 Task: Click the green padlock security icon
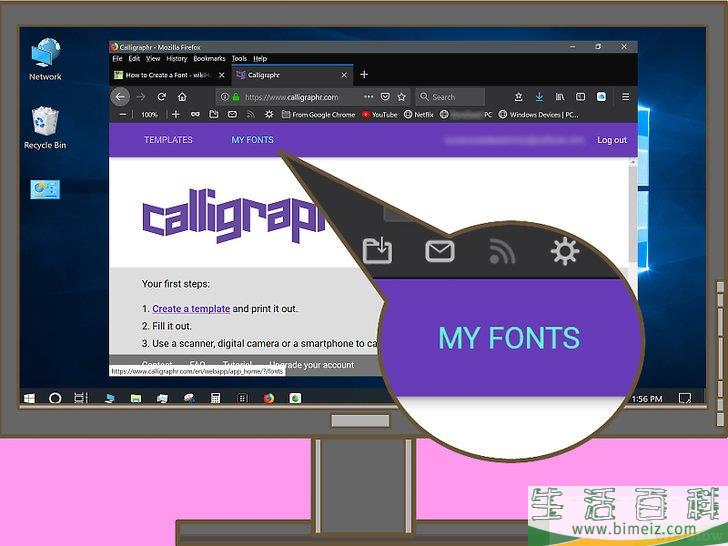tap(236, 97)
